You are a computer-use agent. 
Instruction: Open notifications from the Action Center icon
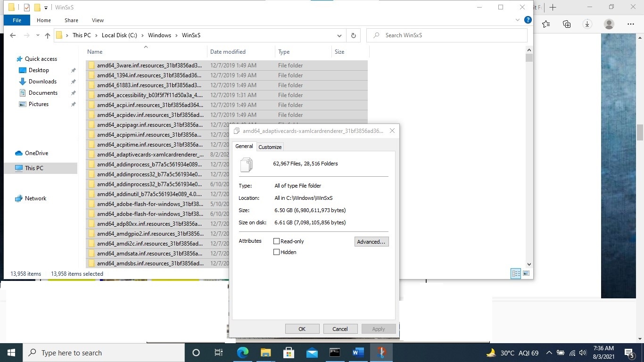(x=629, y=353)
